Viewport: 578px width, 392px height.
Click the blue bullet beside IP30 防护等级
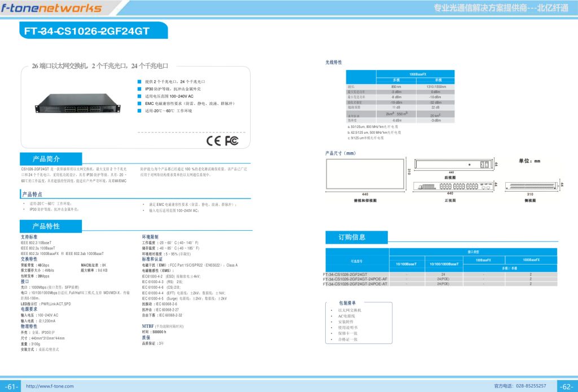pyautogui.click(x=139, y=89)
